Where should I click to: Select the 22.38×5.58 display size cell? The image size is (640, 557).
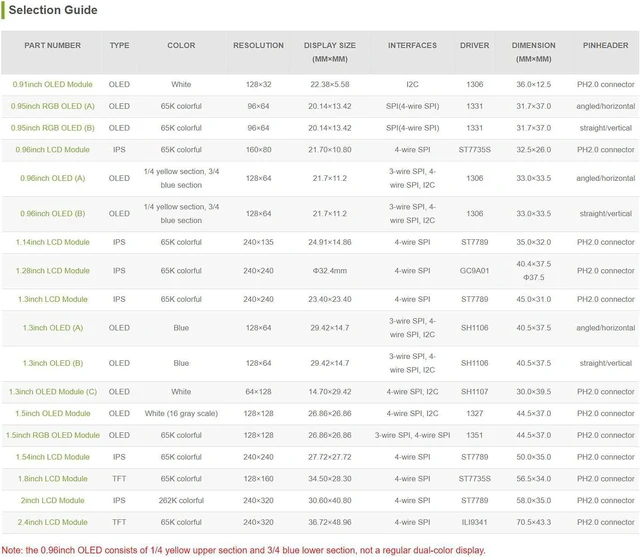click(x=330, y=84)
